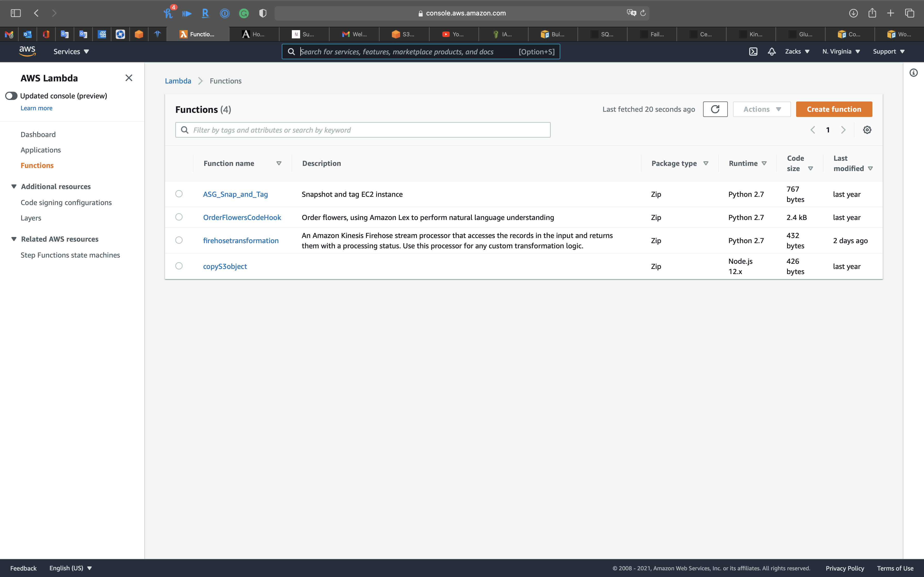Viewport: 924px width, 577px height.
Task: Select radio button for firehosetransformation function
Action: [x=179, y=240]
